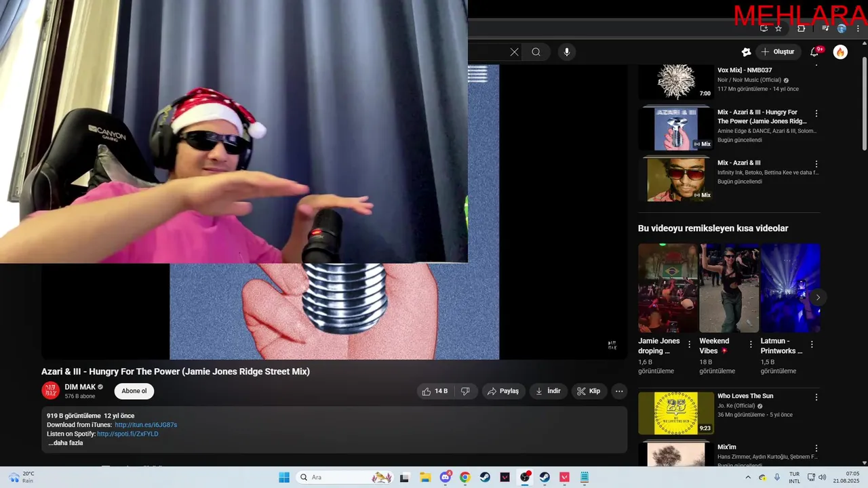The width and height of the screenshot is (868, 488).
Task: Open Task View on the taskbar
Action: (x=404, y=477)
